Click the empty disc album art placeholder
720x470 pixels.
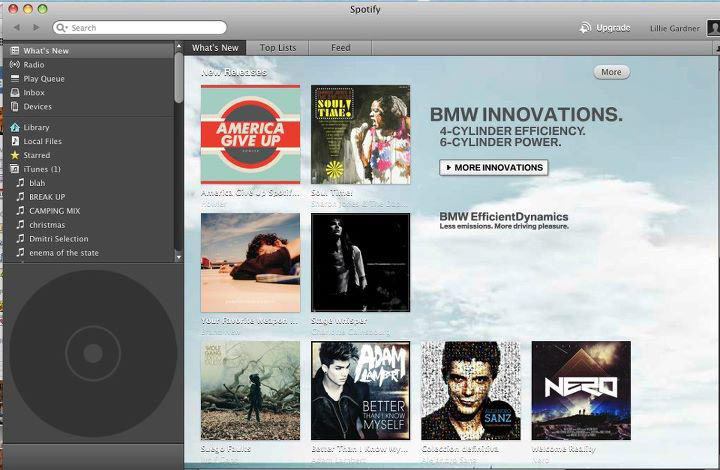click(x=93, y=353)
